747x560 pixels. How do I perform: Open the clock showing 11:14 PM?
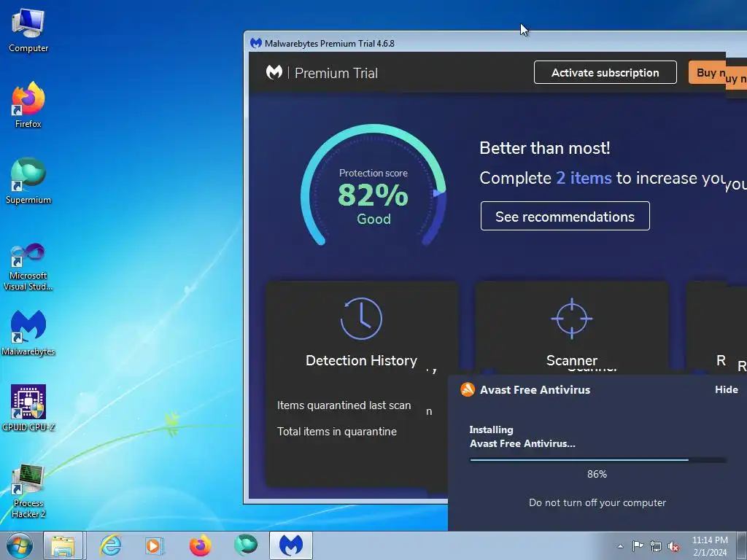710,546
